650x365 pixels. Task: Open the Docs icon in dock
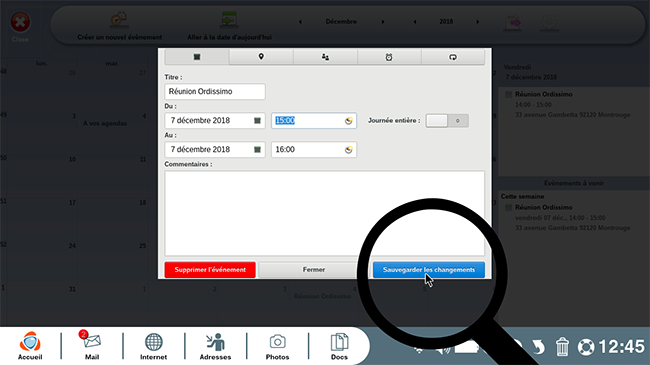tap(339, 346)
